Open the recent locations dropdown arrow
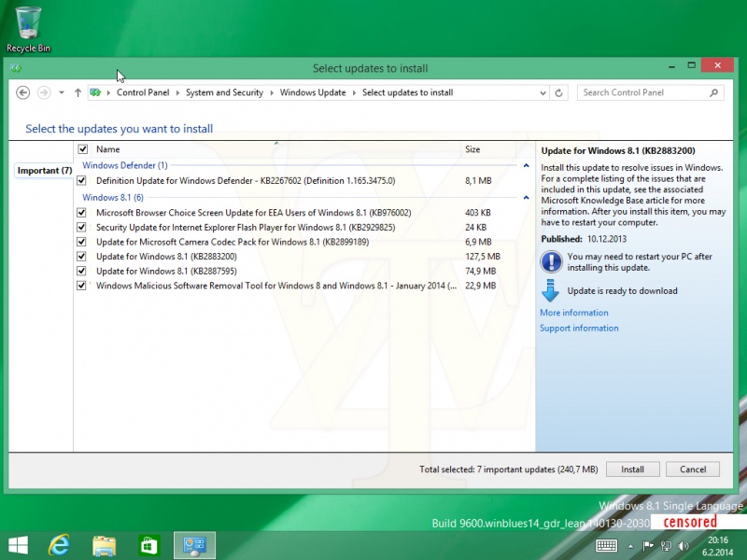Screen dimensions: 747x560 click(x=62, y=92)
